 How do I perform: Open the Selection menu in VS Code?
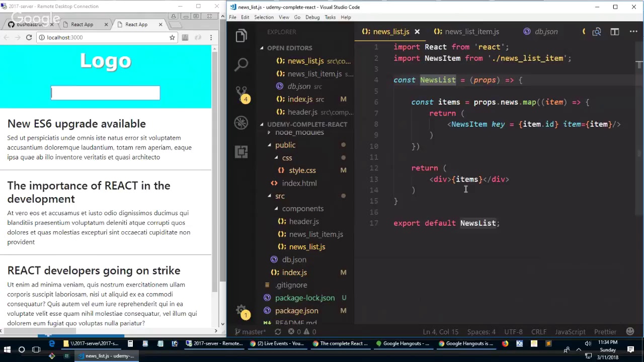(264, 17)
